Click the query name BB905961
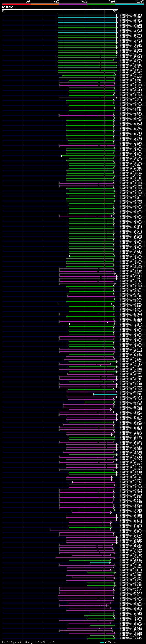The image size is (146, 644). 8,7
